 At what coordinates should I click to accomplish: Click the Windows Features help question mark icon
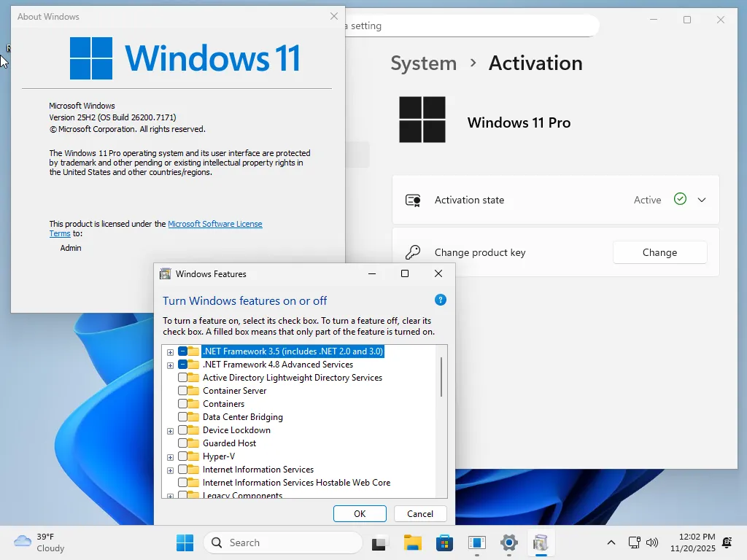[x=440, y=300]
